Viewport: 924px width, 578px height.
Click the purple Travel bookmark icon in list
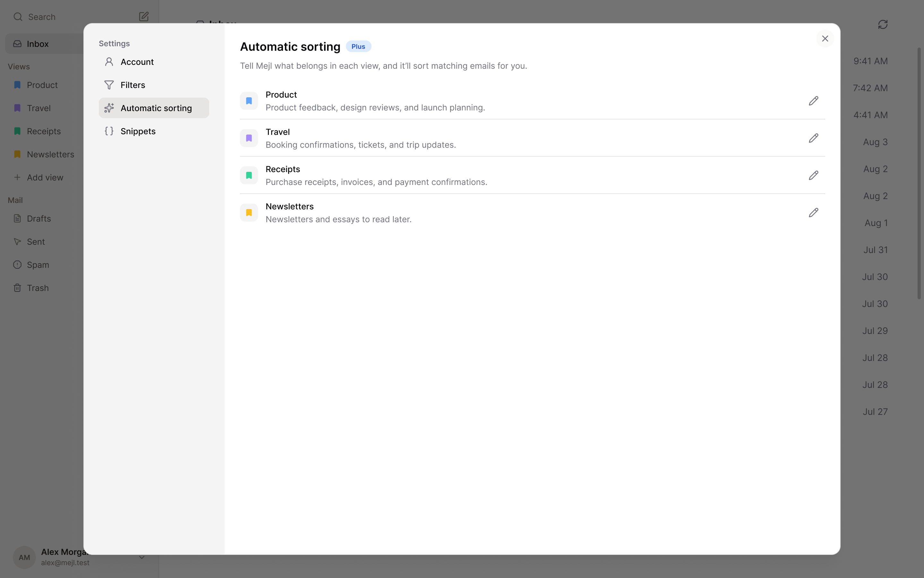[x=249, y=138]
